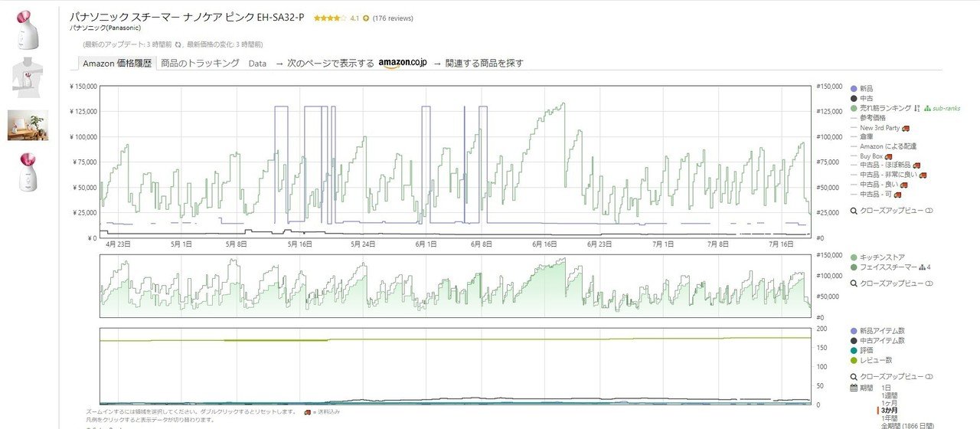Click the パナソニック(Panasonic) brand link
This screenshot has width=980, height=429.
point(104,28)
